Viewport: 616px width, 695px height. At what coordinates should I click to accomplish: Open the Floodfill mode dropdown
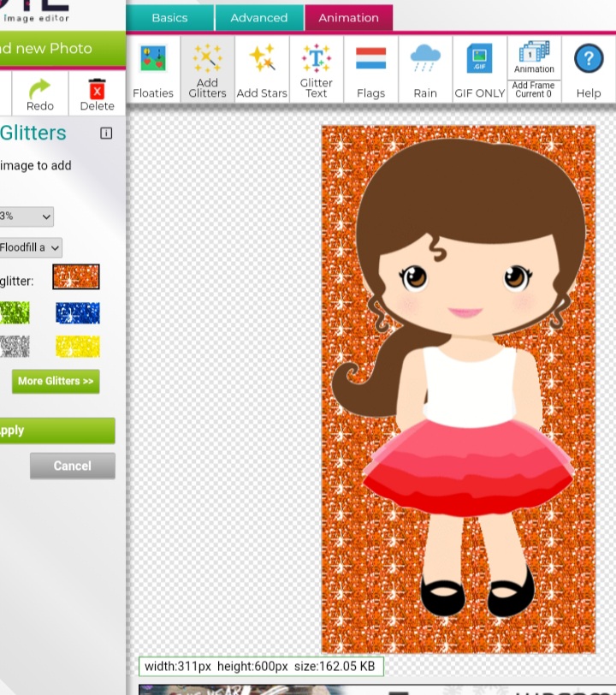(x=31, y=247)
